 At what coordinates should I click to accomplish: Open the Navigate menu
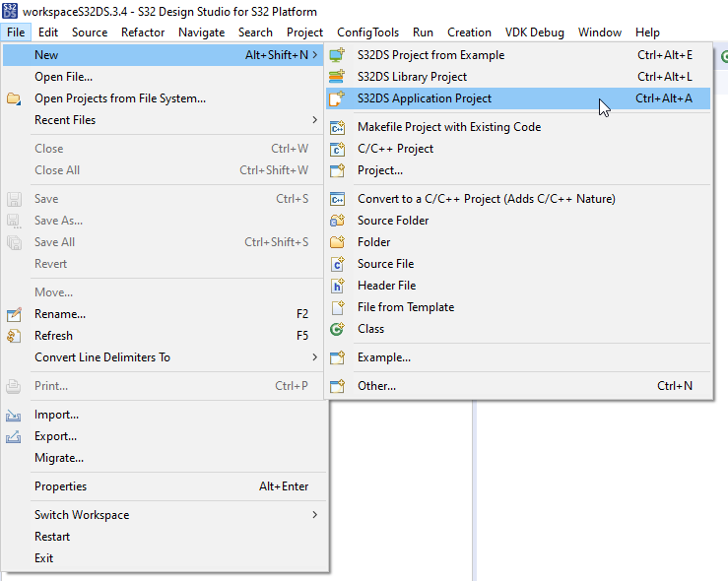pyautogui.click(x=202, y=32)
